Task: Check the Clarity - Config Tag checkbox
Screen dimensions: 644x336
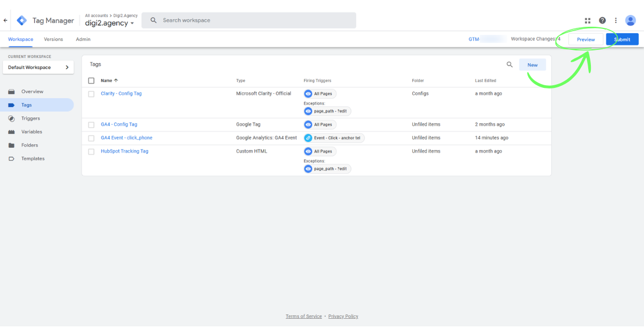Action: (91, 94)
